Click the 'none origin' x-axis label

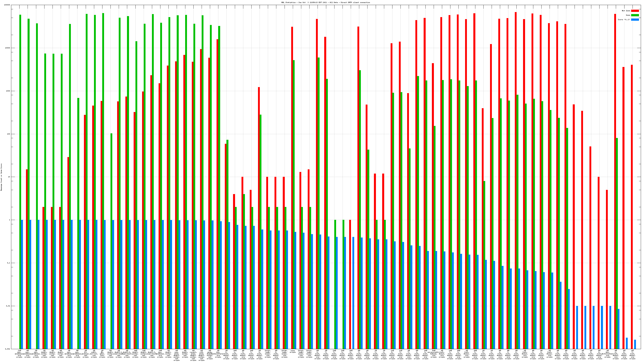[x=292, y=352]
